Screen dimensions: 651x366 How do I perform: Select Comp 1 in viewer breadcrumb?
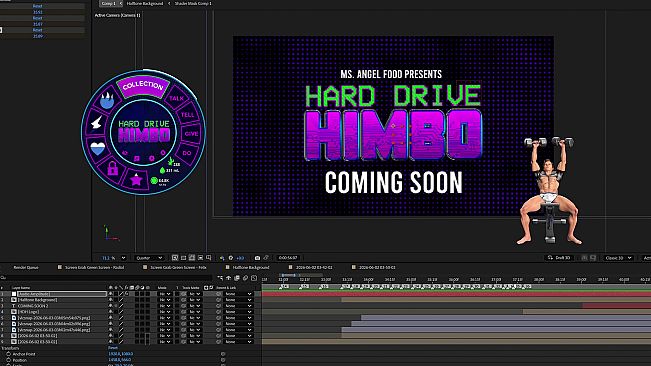[108, 3]
